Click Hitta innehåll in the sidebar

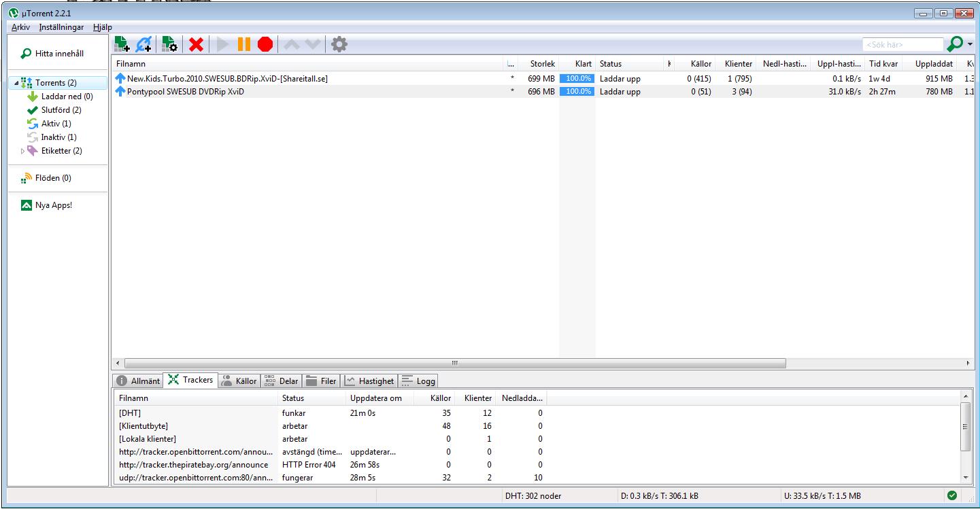tap(54, 54)
